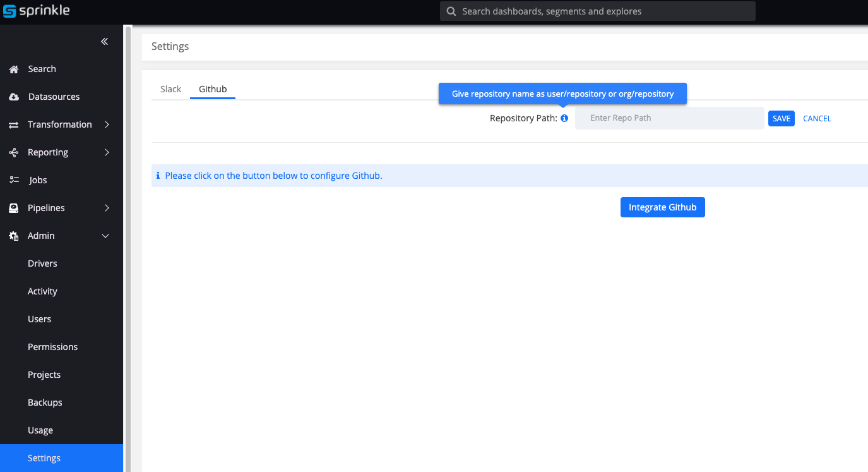
Task: Collapse the sidebar with double-chevron icon
Action: (105, 42)
